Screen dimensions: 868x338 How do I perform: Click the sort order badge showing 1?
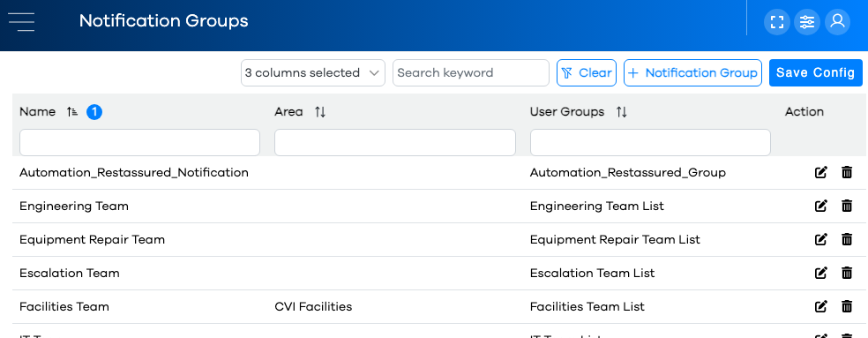point(94,112)
